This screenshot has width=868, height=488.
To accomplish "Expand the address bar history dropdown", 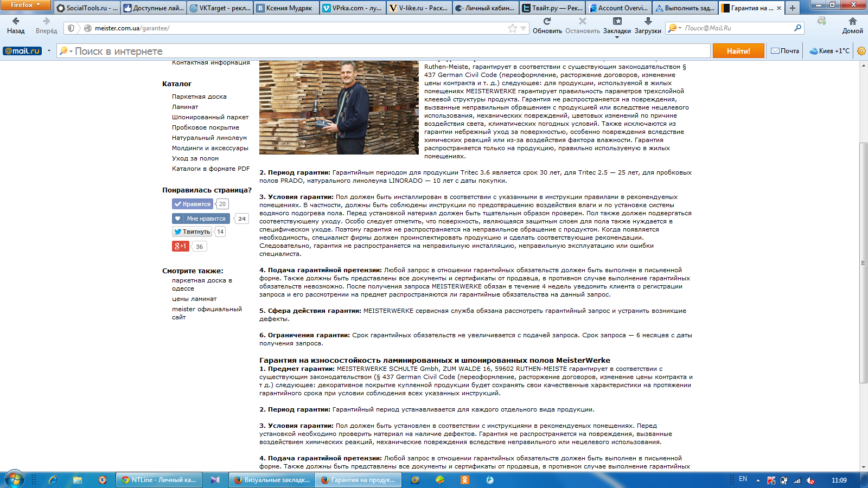I will pos(524,28).
